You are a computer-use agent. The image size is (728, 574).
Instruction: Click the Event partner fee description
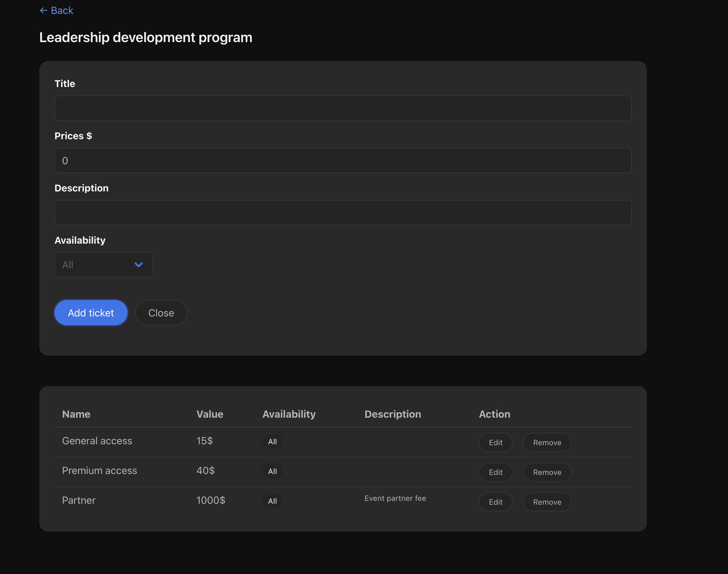395,498
